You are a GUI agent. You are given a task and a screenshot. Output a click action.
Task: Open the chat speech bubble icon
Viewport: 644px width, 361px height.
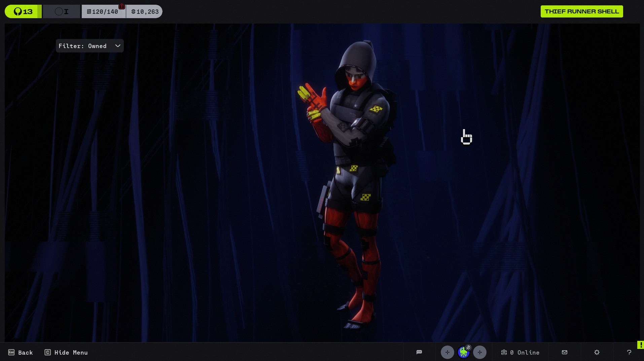point(419,352)
